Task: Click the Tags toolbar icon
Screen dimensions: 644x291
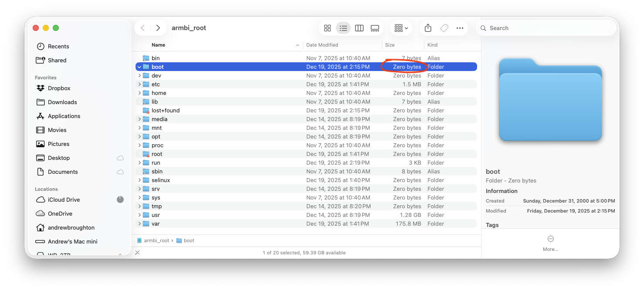Action: [444, 28]
